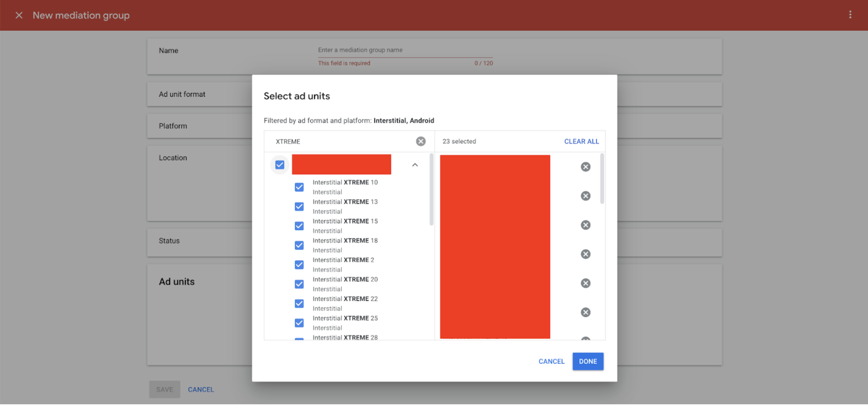Uncheck Interstitial XTREME 15
868x405 pixels.
299,226
